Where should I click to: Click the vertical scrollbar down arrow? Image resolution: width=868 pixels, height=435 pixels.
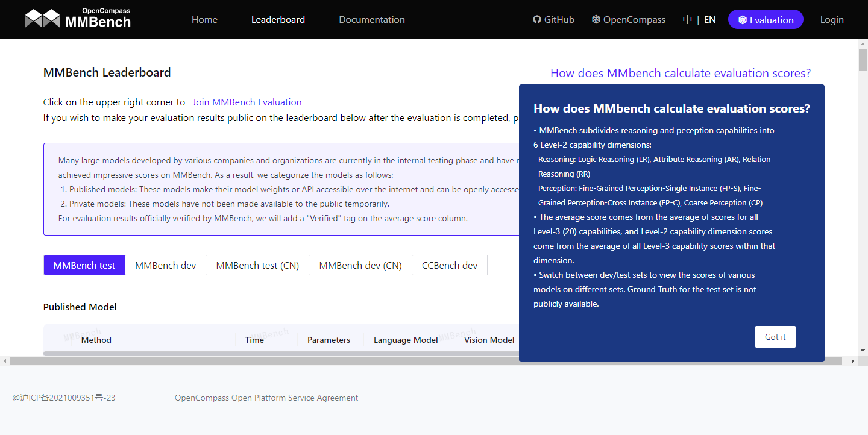[863, 351]
